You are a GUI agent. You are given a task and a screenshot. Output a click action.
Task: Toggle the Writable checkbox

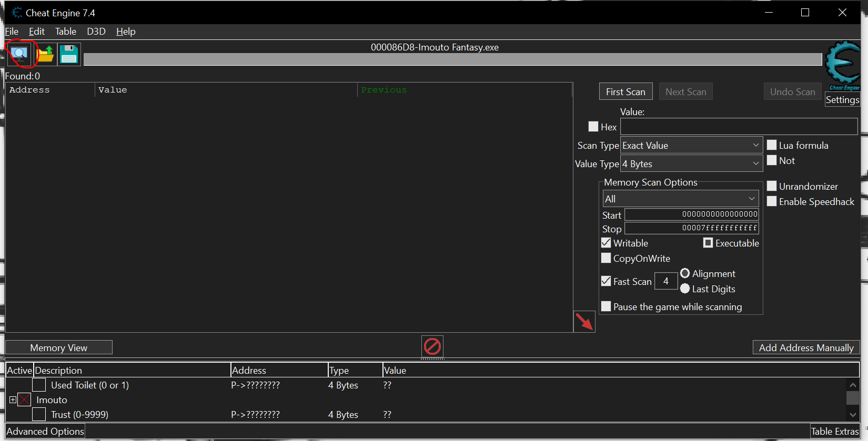tap(606, 243)
